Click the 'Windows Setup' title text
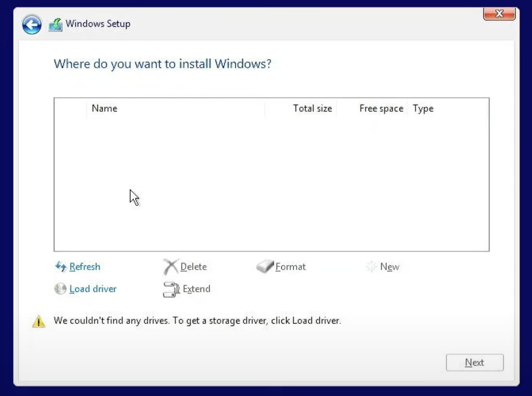The image size is (532, 396). [x=98, y=23]
